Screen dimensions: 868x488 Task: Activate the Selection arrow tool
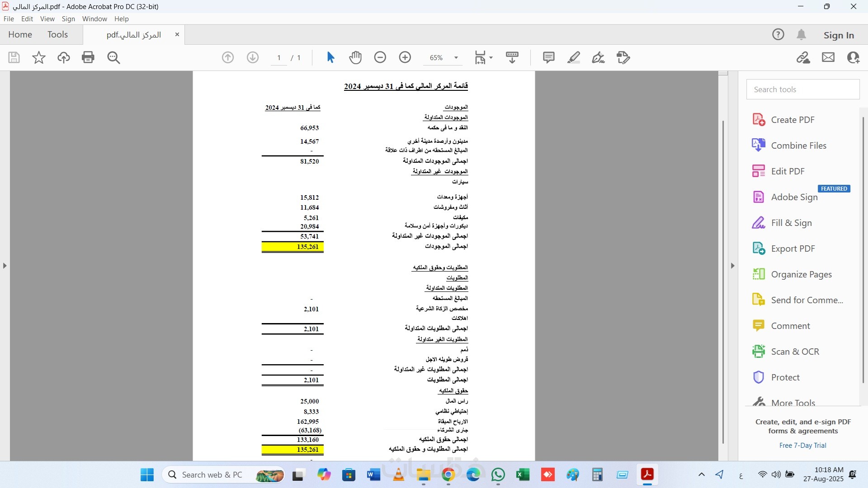[330, 57]
